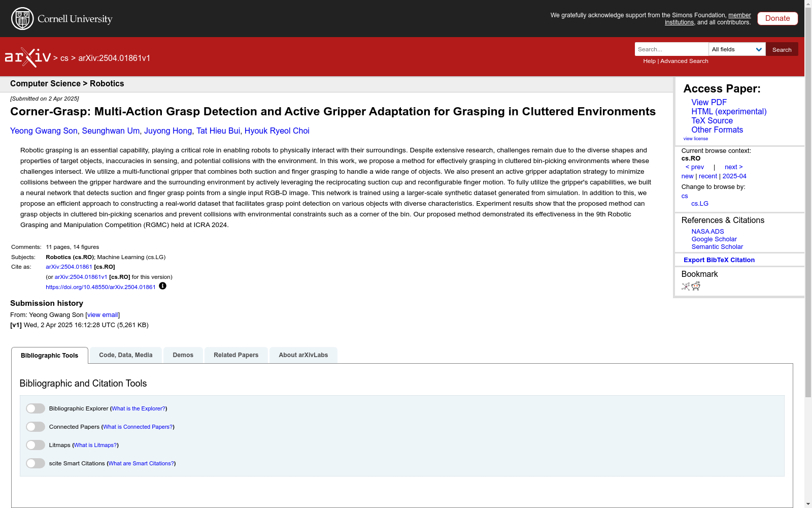
Task: Open the new listings link
Action: [687, 176]
